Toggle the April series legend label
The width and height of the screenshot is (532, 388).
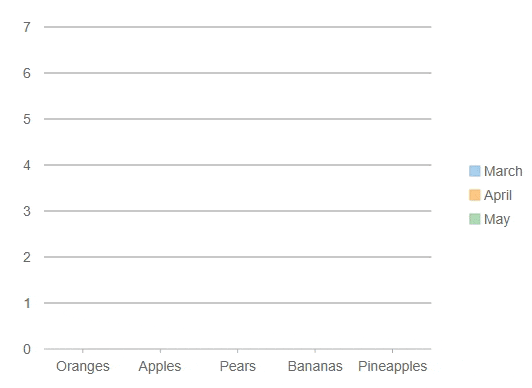point(498,196)
